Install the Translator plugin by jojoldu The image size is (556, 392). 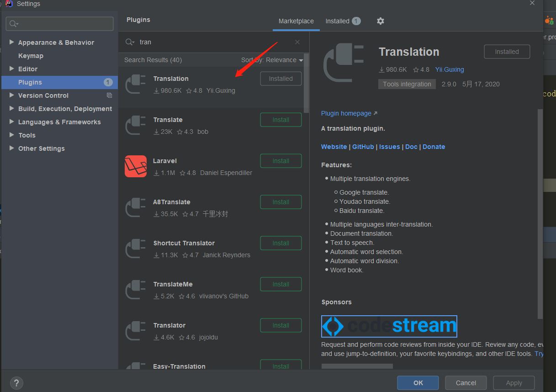click(x=281, y=325)
